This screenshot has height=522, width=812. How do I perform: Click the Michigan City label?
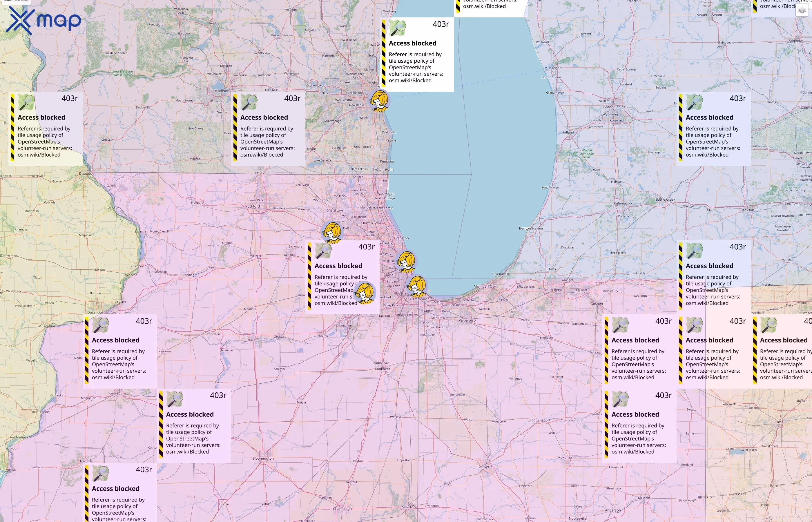[x=485, y=287]
